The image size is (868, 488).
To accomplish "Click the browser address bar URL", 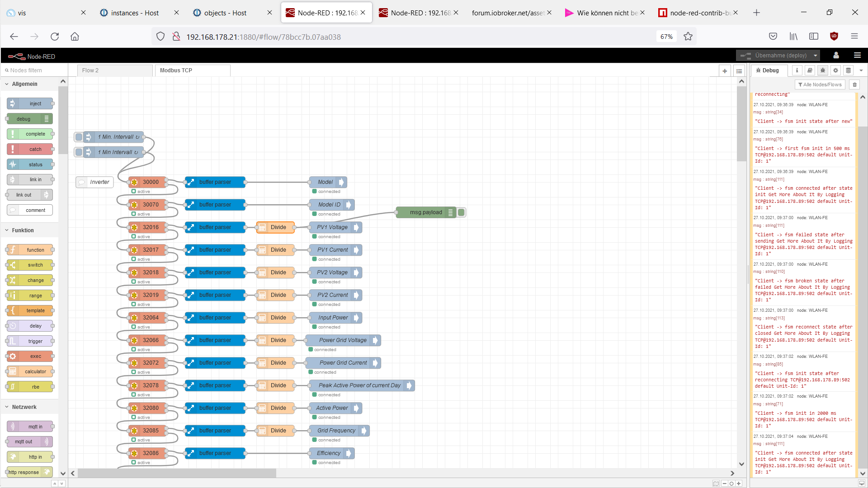I will coord(264,37).
